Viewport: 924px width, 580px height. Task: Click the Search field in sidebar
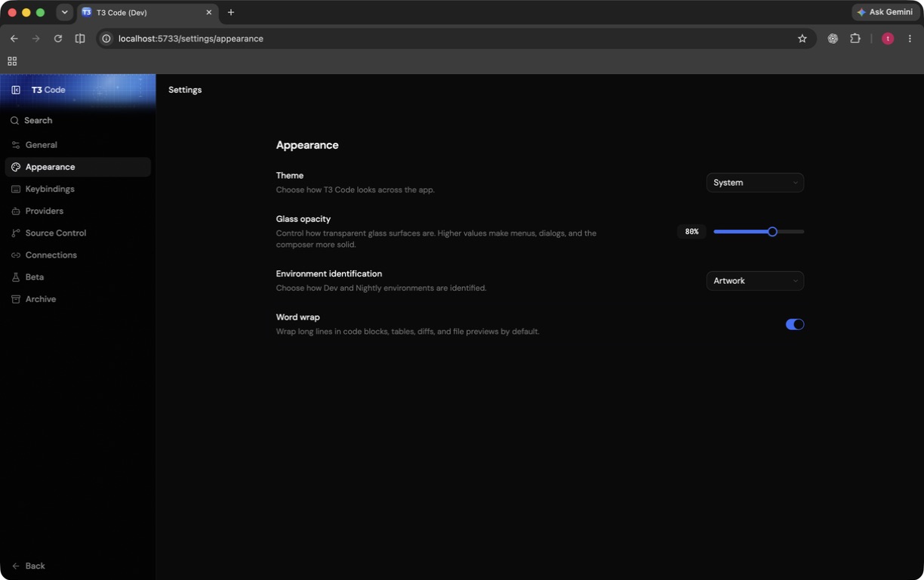(78, 121)
